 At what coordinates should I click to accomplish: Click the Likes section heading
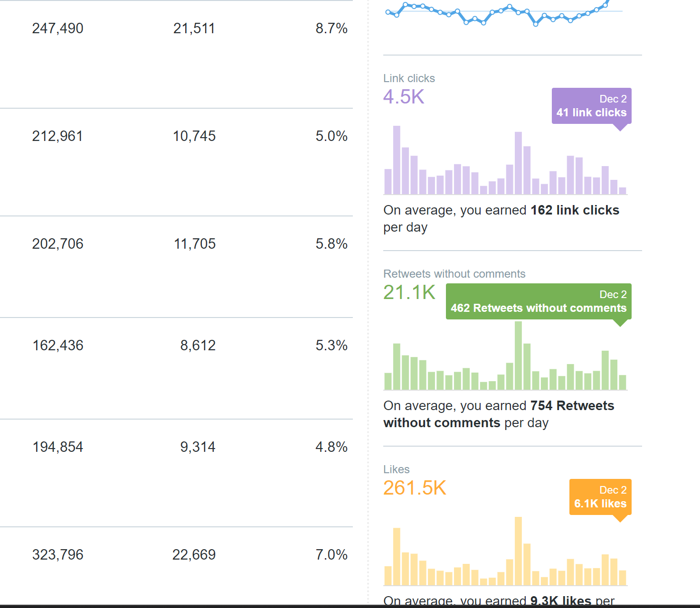tap(396, 469)
